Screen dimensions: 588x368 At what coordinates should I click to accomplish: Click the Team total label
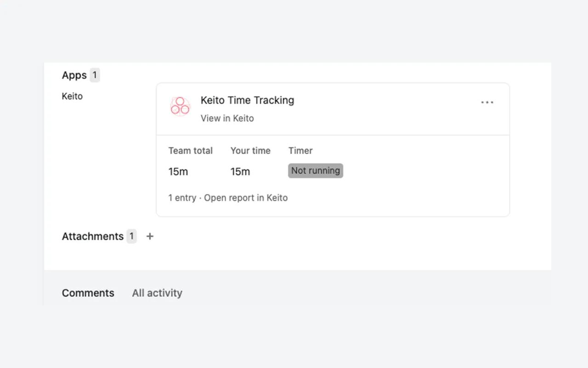click(x=191, y=150)
